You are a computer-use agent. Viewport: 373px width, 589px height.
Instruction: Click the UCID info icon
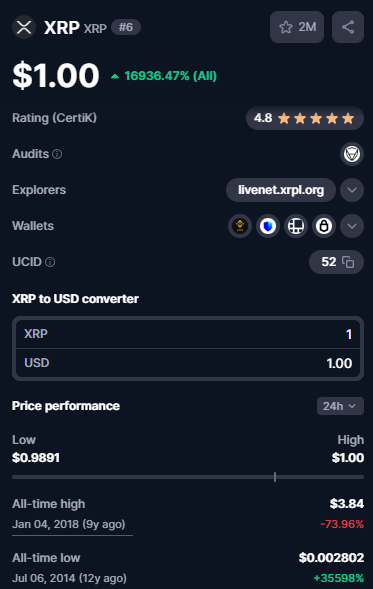(x=50, y=262)
